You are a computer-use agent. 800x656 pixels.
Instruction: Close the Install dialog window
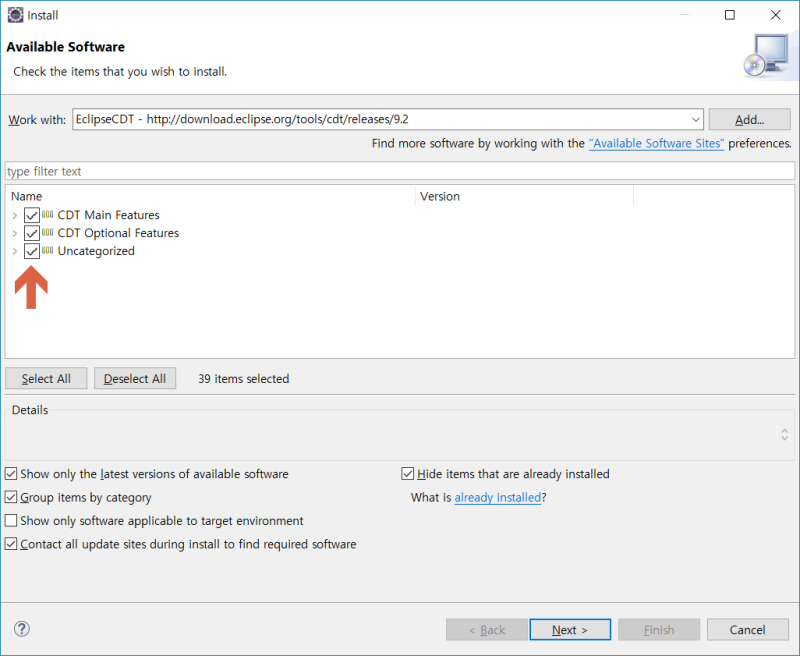coord(776,15)
